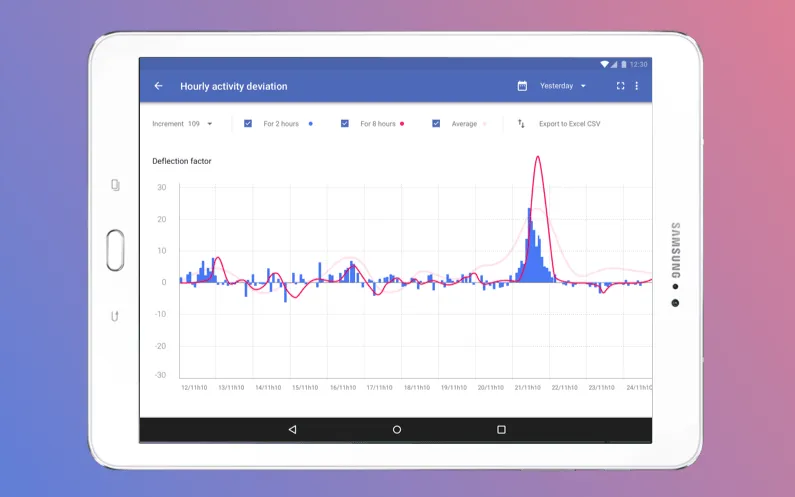Select the 14/11h10 axis label
This screenshot has width=795, height=497.
(x=268, y=387)
